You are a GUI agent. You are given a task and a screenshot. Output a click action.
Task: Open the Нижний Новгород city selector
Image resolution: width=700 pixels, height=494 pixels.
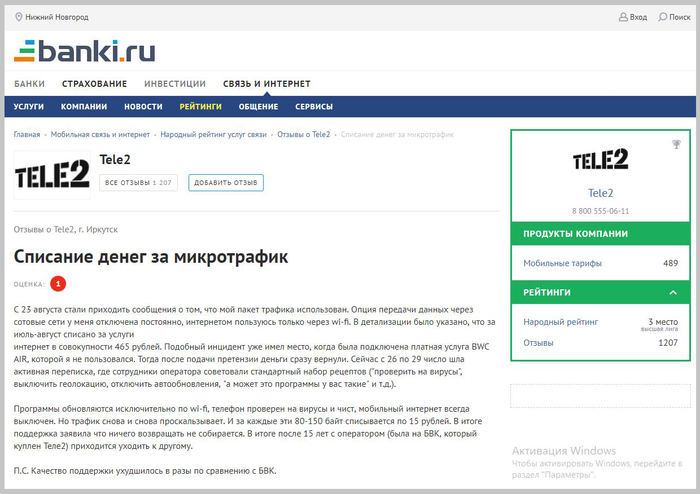[x=56, y=17]
